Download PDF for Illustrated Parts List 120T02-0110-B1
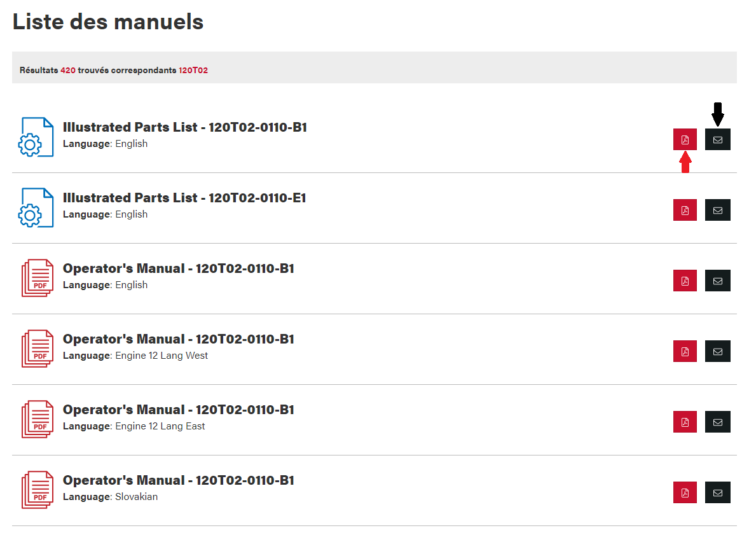The width and height of the screenshot is (756, 535). (x=685, y=139)
